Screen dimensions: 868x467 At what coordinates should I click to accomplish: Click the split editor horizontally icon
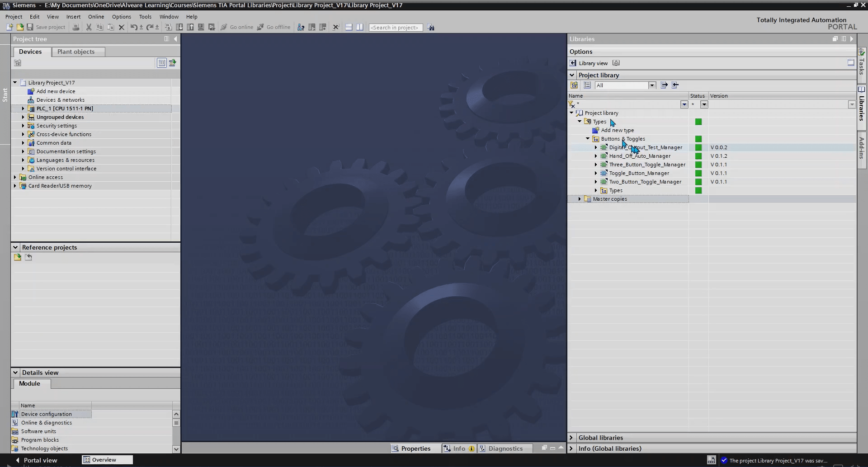pos(349,27)
